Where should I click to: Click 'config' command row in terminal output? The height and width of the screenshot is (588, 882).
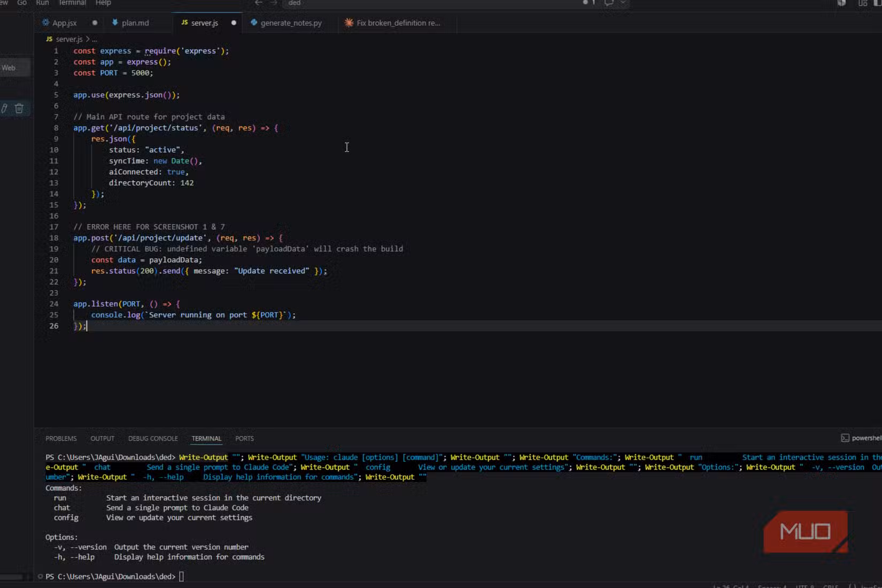click(x=153, y=517)
